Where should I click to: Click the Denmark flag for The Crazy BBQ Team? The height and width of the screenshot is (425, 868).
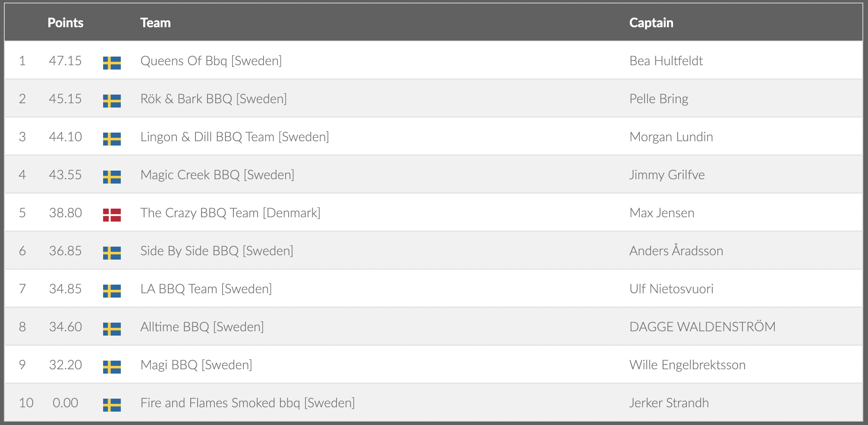click(112, 215)
